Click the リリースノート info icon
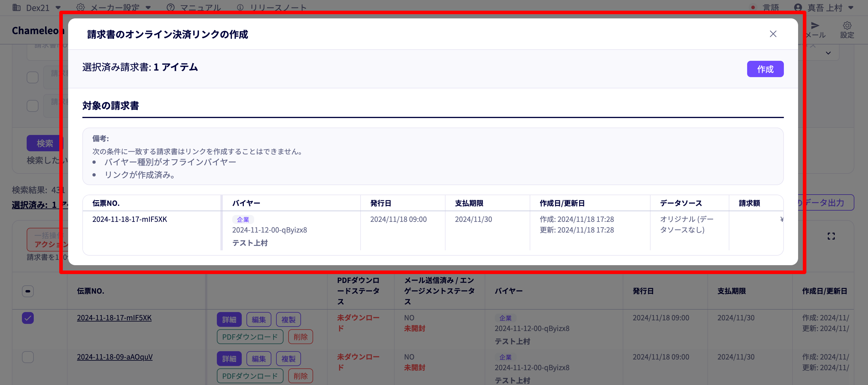Viewport: 868px width, 385px height. pyautogui.click(x=240, y=7)
